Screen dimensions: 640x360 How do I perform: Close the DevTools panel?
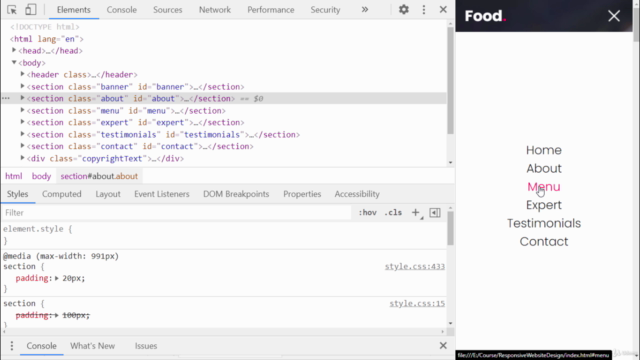click(x=443, y=9)
